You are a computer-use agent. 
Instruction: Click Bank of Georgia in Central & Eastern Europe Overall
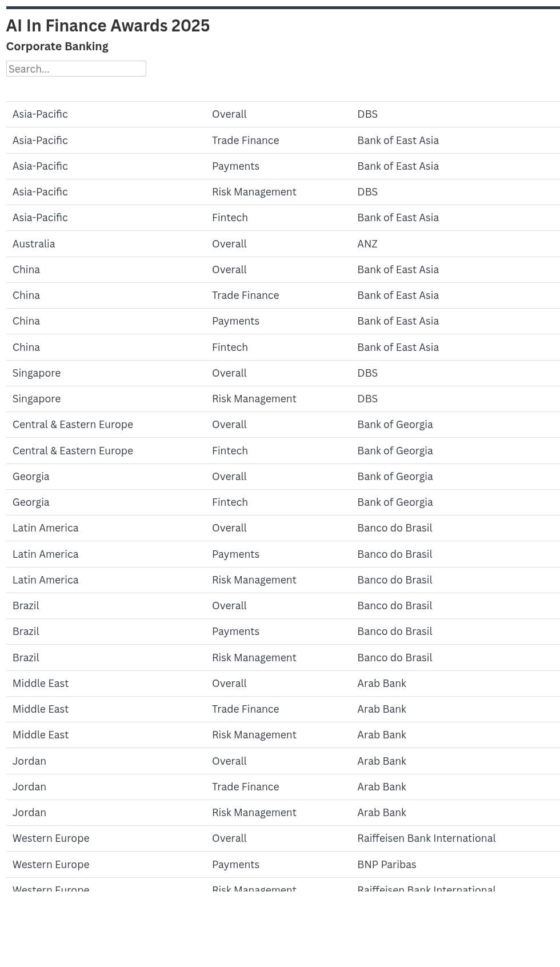[x=395, y=424]
